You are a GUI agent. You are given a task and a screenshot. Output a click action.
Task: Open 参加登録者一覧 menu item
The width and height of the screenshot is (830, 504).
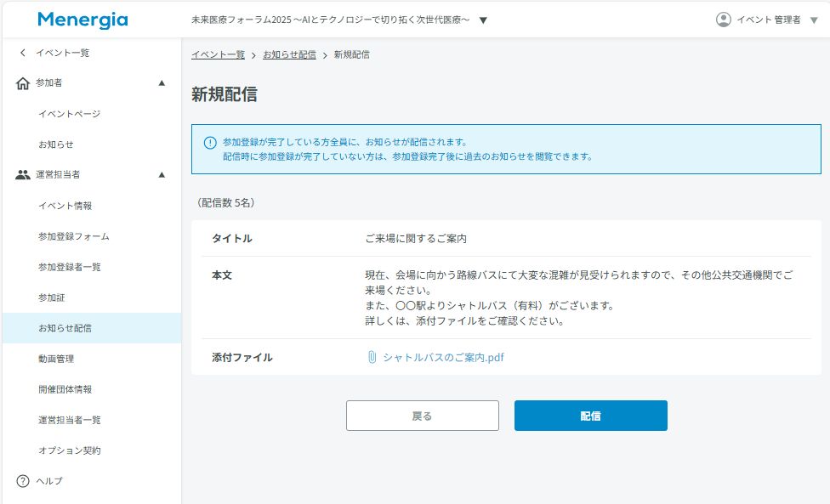click(x=70, y=267)
